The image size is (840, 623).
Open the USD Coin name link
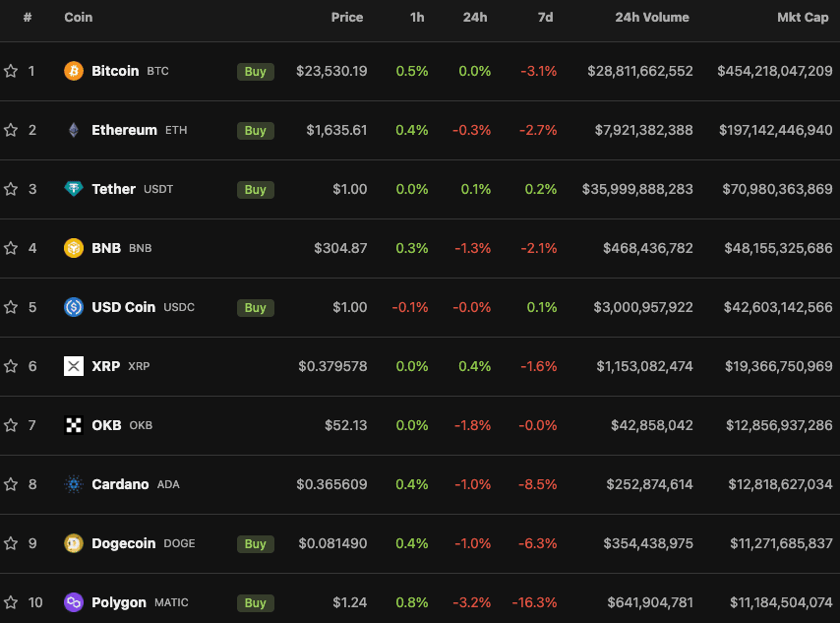click(x=123, y=307)
